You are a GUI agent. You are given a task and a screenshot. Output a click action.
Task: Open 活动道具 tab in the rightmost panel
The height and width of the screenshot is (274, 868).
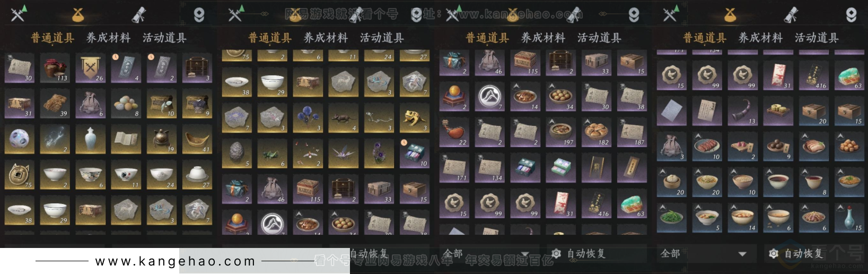(817, 38)
